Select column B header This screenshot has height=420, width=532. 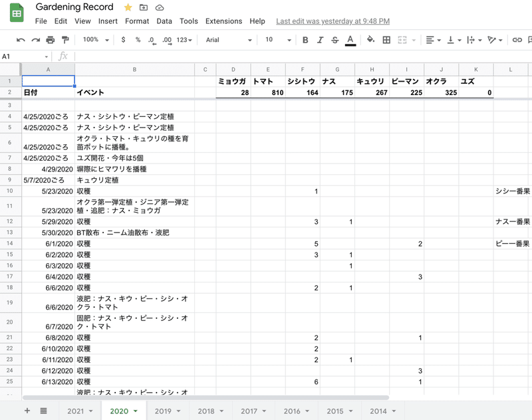tap(134, 70)
